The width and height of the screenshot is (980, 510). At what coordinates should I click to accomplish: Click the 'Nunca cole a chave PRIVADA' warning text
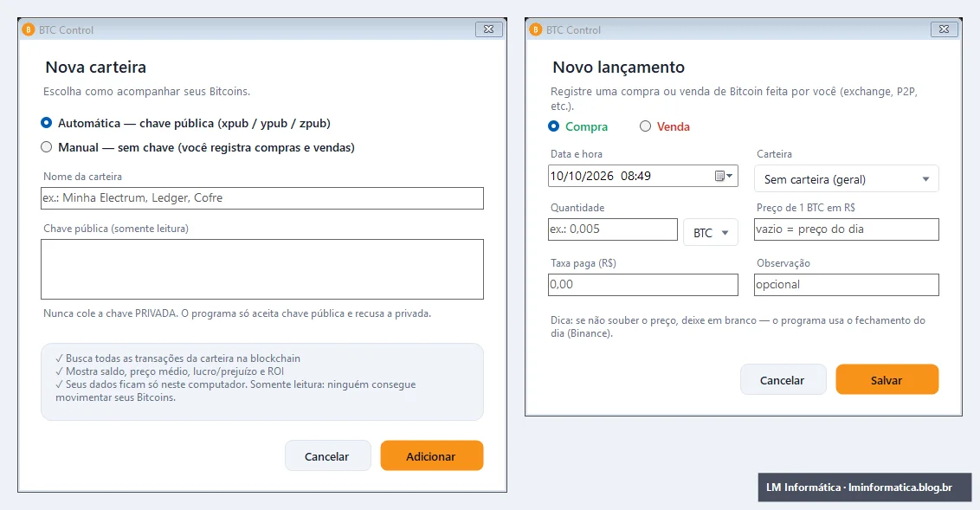pyautogui.click(x=237, y=313)
